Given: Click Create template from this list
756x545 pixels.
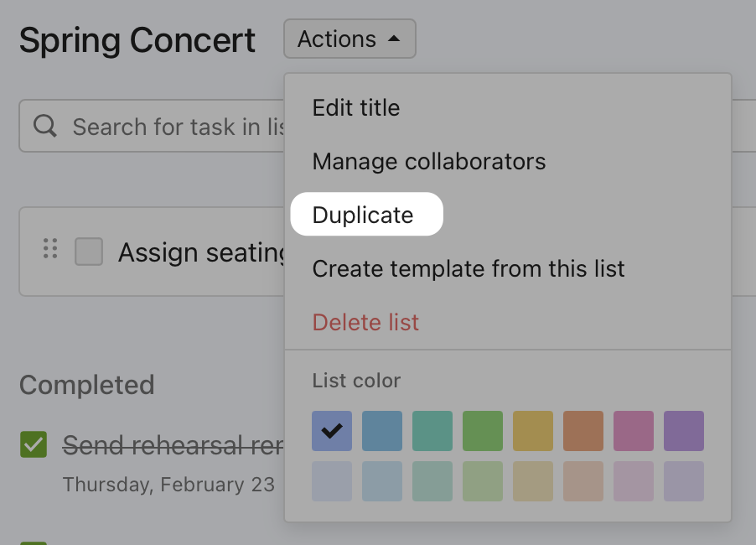Looking at the screenshot, I should [x=469, y=269].
